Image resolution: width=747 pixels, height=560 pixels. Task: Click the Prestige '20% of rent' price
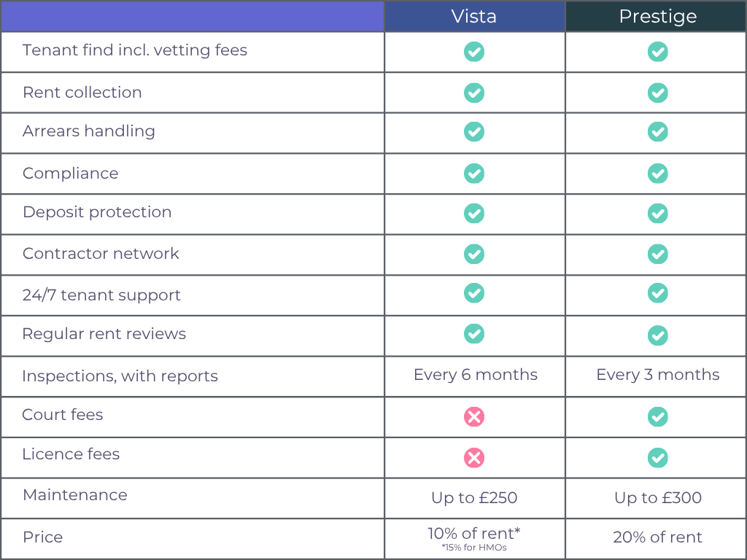(x=657, y=537)
